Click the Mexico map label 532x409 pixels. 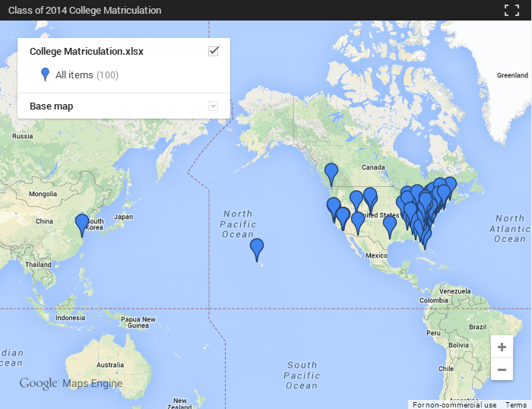pyautogui.click(x=376, y=255)
